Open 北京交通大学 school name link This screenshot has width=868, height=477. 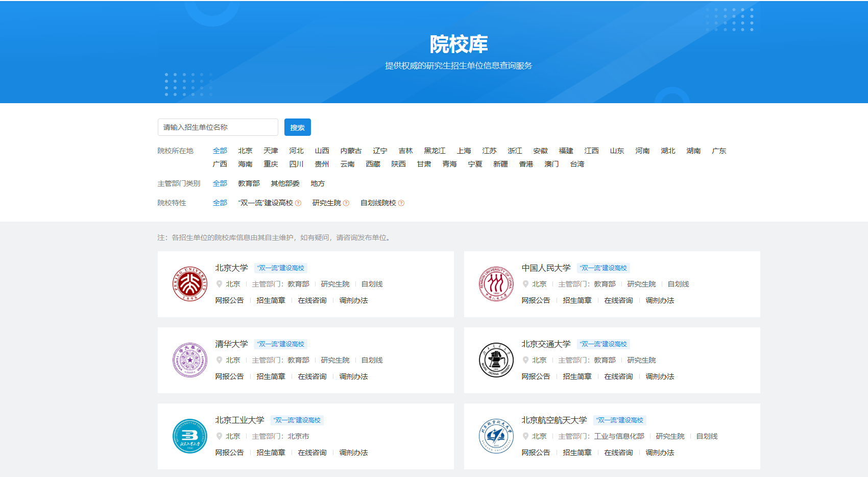[x=546, y=344]
